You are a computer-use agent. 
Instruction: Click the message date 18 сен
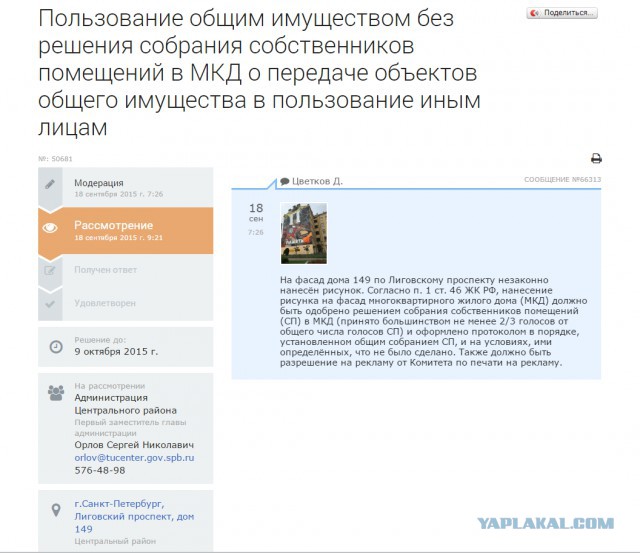coord(256,212)
